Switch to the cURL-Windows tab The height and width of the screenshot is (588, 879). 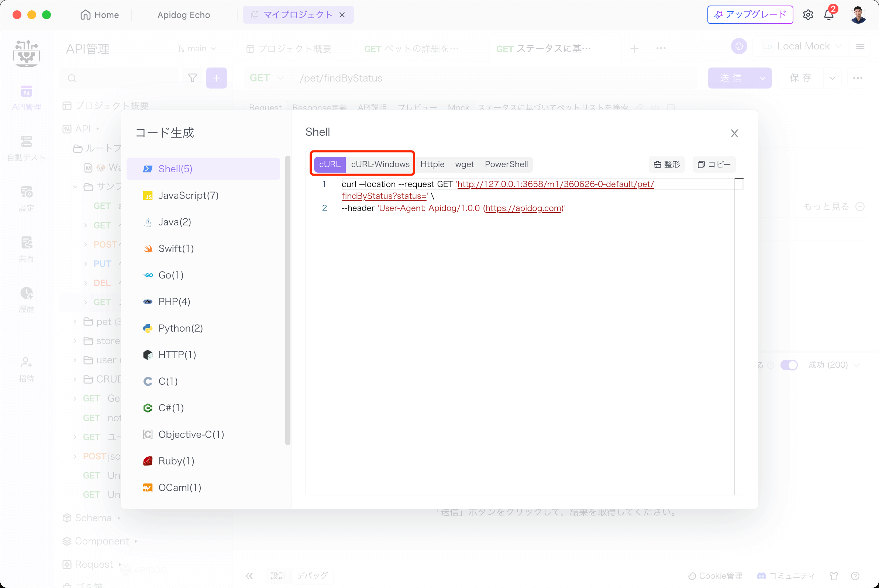(x=380, y=164)
